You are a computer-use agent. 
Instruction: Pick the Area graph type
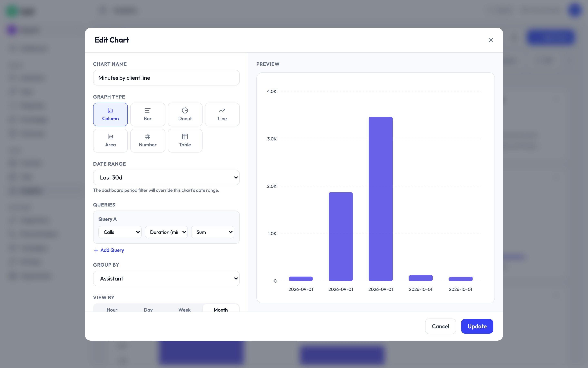pyautogui.click(x=110, y=141)
